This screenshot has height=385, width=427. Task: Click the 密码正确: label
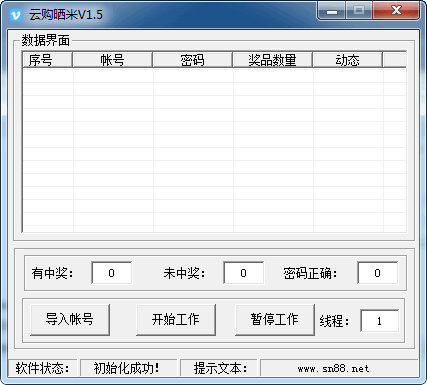[x=310, y=273]
